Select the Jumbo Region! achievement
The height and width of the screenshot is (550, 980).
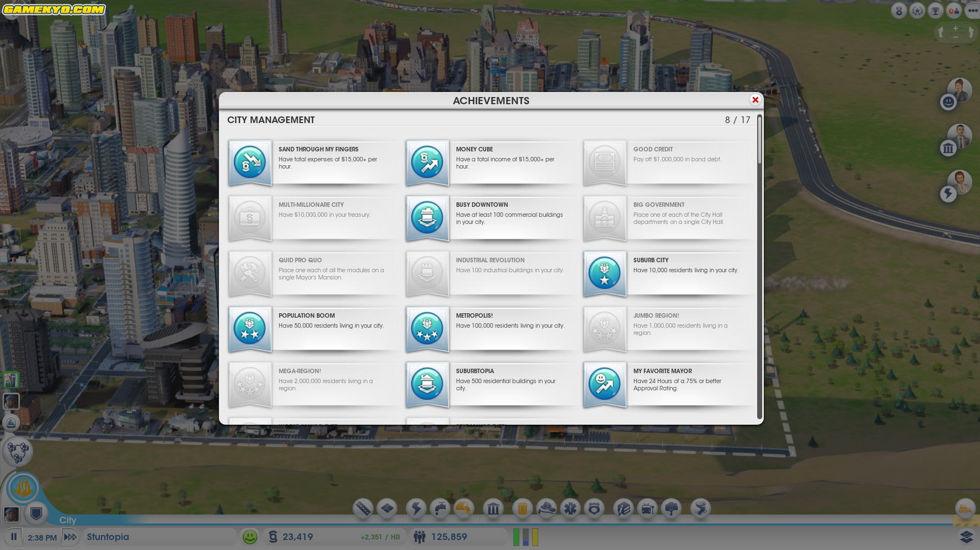[x=669, y=329]
